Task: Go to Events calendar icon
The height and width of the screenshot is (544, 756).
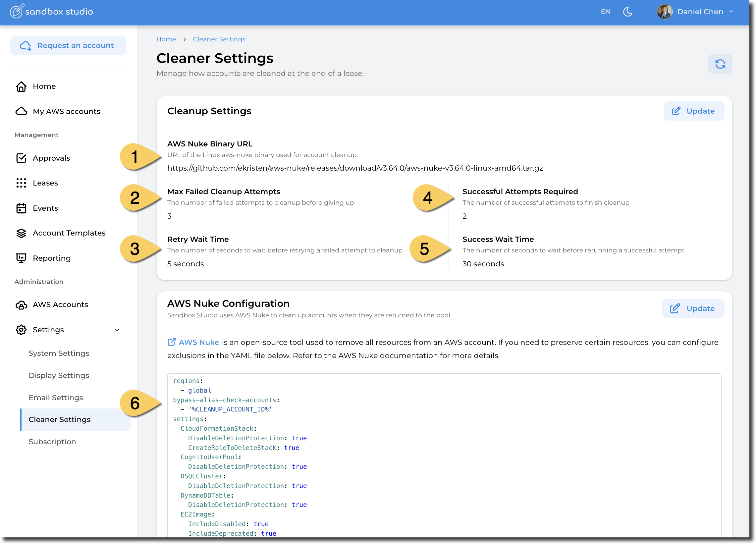Action: pyautogui.click(x=21, y=208)
